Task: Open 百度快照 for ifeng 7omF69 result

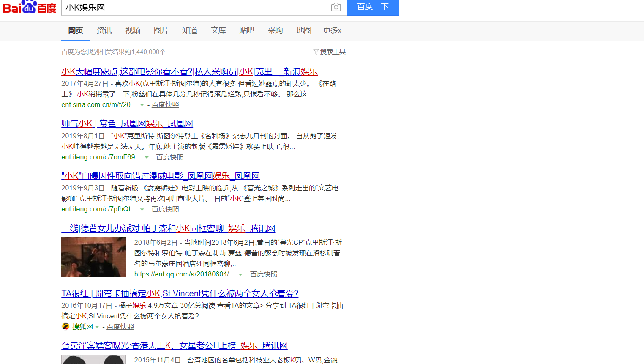Action: [x=170, y=157]
